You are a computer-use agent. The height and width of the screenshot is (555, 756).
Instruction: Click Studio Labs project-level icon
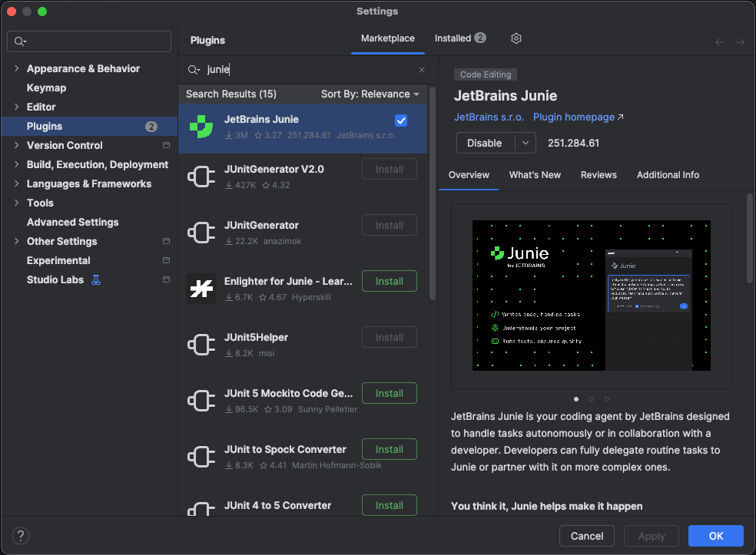(x=167, y=279)
